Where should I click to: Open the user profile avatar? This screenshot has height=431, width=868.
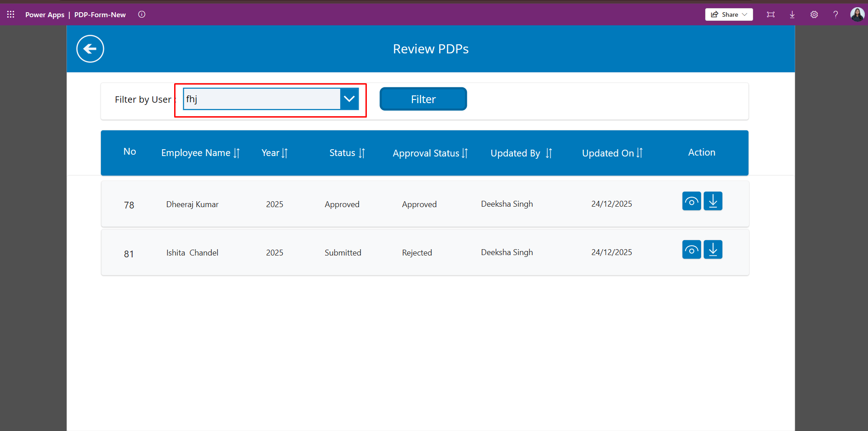coord(857,14)
